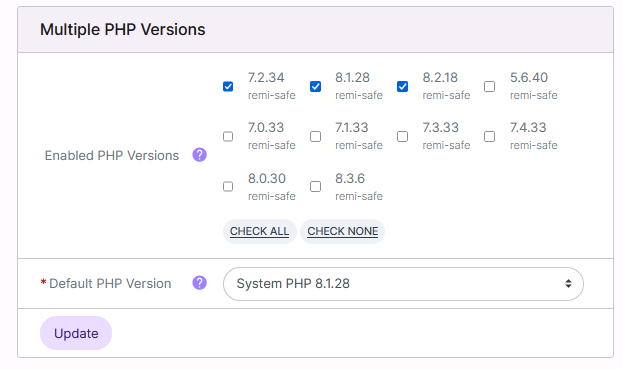This screenshot has height=369, width=623.
Task: Click the Update button
Action: 76,333
